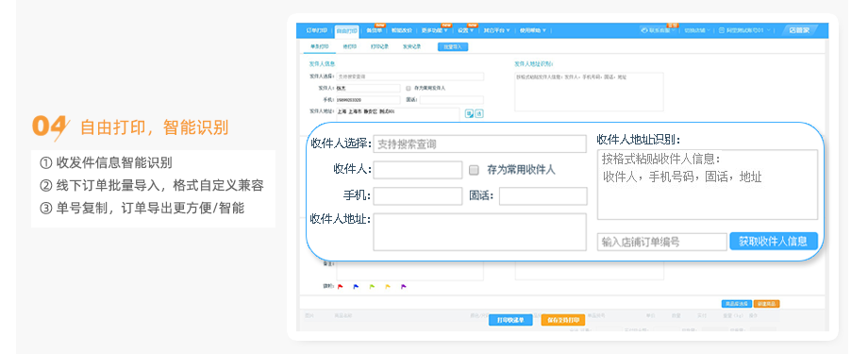
Task: Expand the 使用帮助 dropdown menu
Action: click(x=532, y=30)
